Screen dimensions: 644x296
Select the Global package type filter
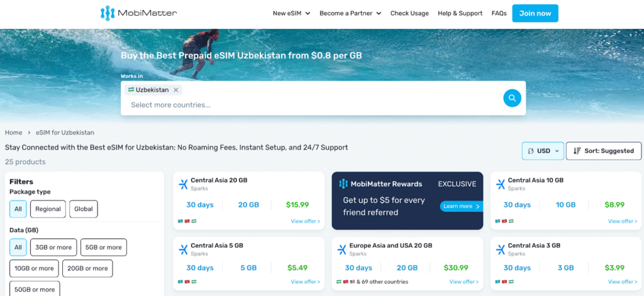tap(84, 209)
